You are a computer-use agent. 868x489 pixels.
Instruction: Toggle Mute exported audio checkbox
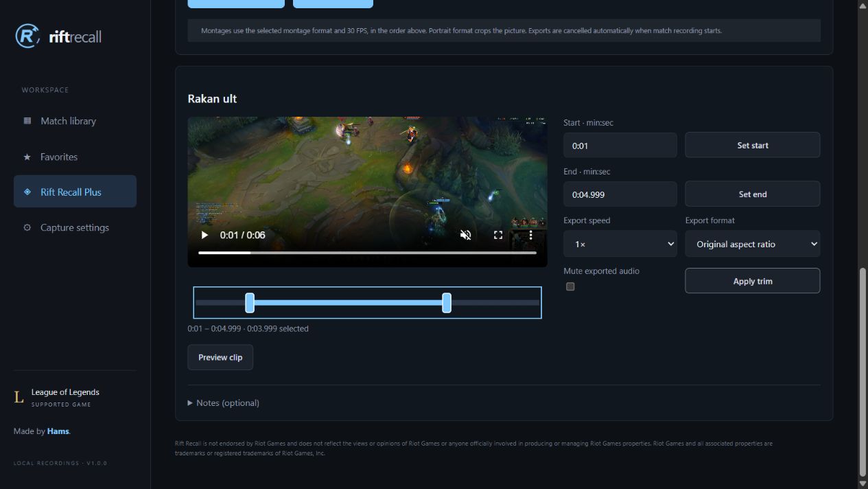click(570, 286)
